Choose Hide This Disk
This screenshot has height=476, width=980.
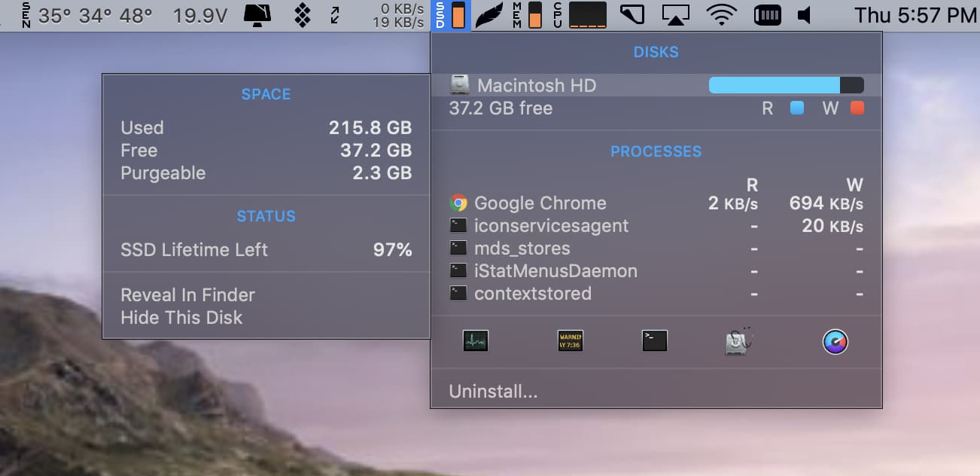[x=181, y=317]
